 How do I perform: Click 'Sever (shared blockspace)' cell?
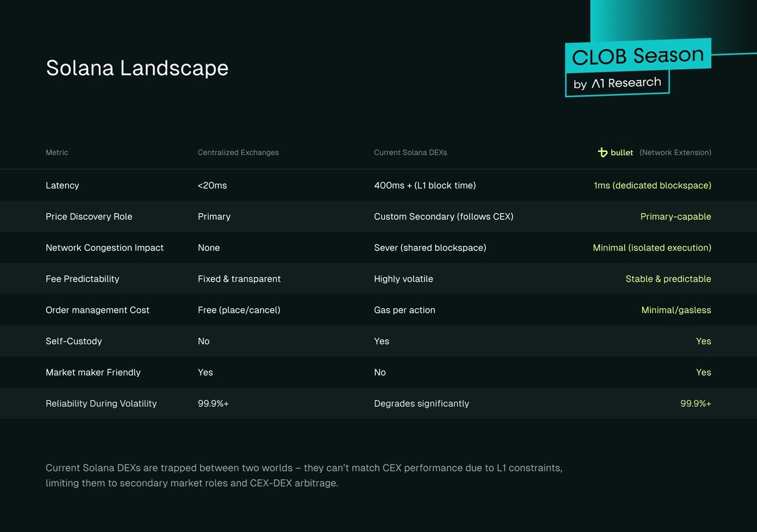click(x=430, y=248)
